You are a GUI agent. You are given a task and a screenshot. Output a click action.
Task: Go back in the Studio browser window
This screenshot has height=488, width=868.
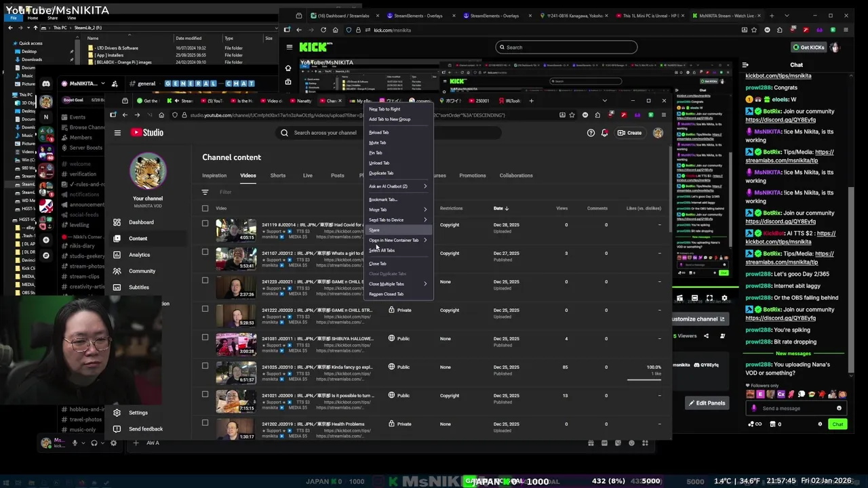pos(125,115)
